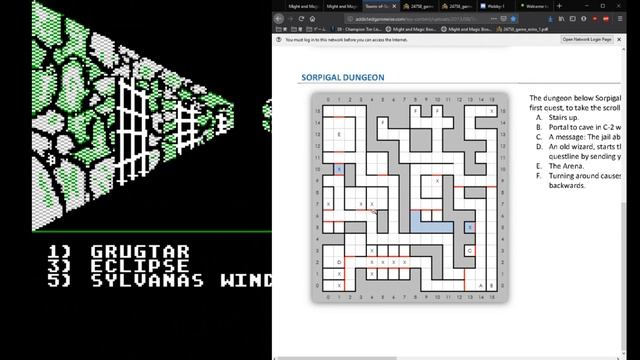Image resolution: width=640 pixels, height=360 pixels.
Task: Click the E Arena marker on map
Action: pos(339,134)
